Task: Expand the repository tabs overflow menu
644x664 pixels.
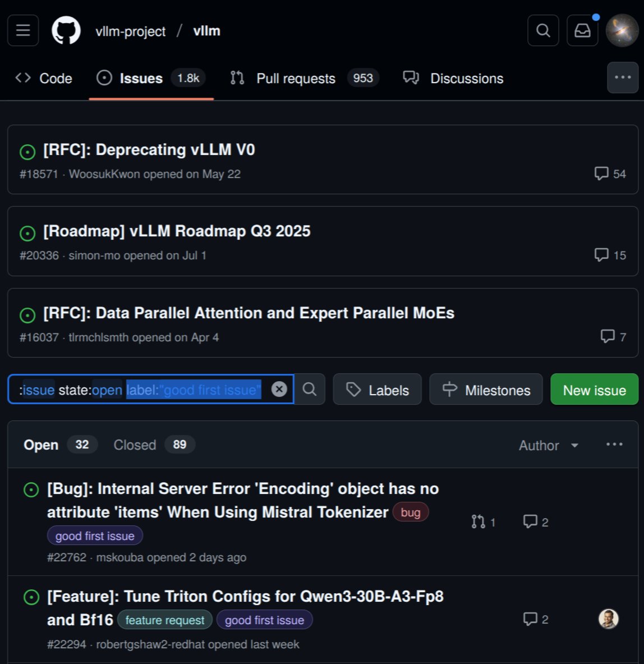Action: pos(623,77)
